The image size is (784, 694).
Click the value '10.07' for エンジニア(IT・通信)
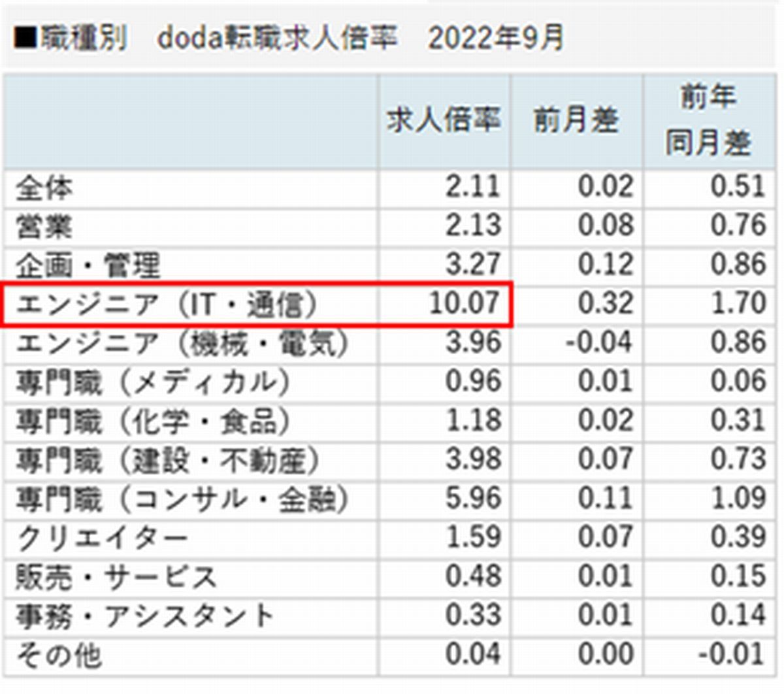465,303
